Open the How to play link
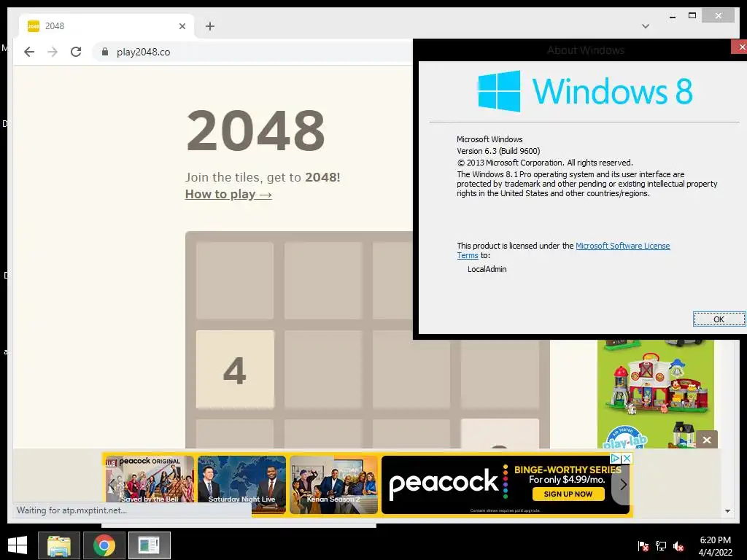 (228, 194)
